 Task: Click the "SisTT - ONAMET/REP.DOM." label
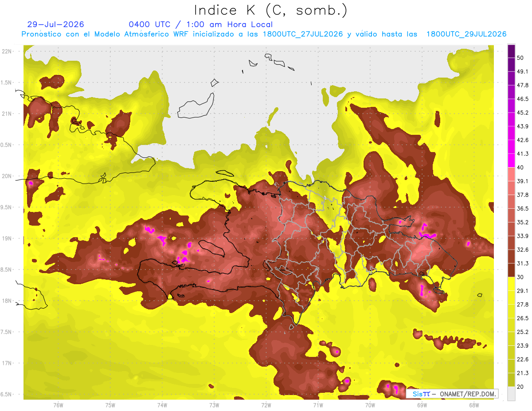point(452,394)
